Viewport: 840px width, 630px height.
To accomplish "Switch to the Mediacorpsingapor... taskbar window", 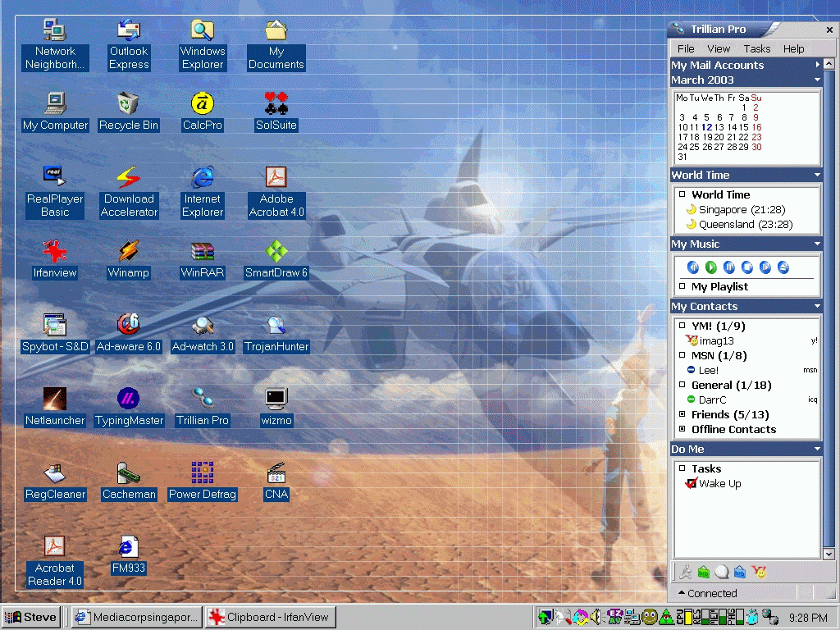I will [x=137, y=617].
